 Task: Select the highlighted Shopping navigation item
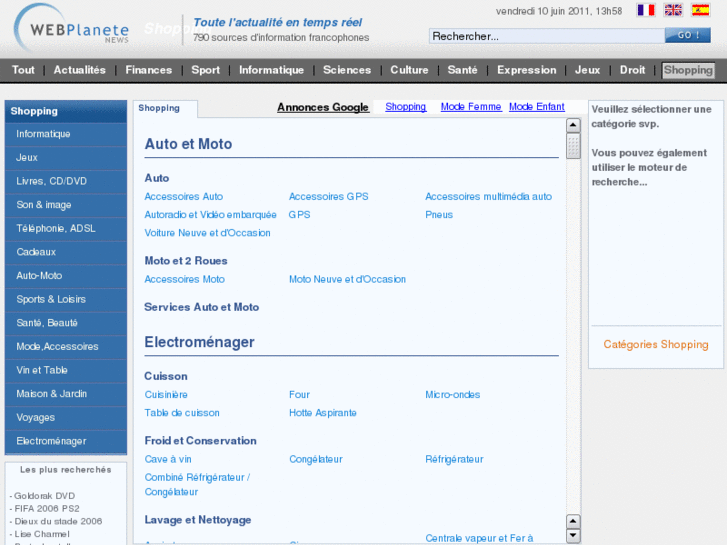[x=688, y=70]
